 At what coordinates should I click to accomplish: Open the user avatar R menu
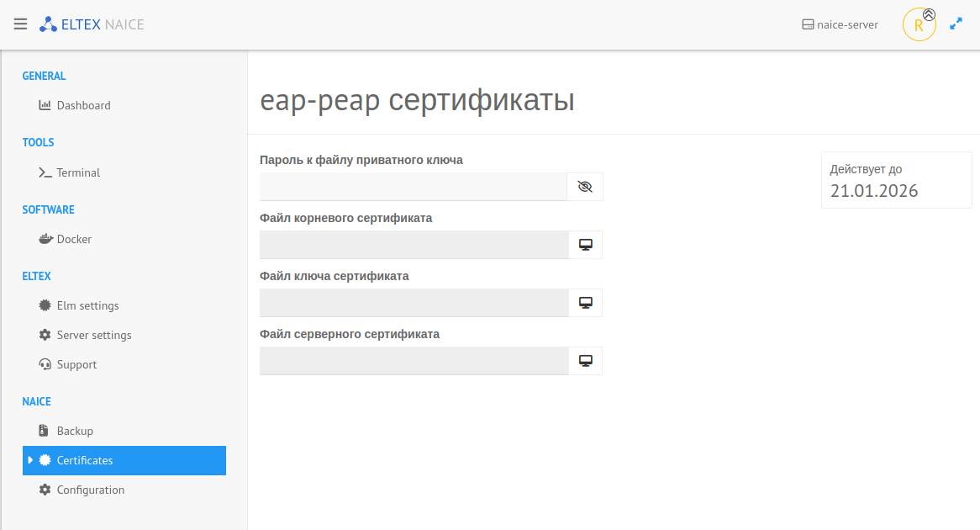pyautogui.click(x=919, y=25)
